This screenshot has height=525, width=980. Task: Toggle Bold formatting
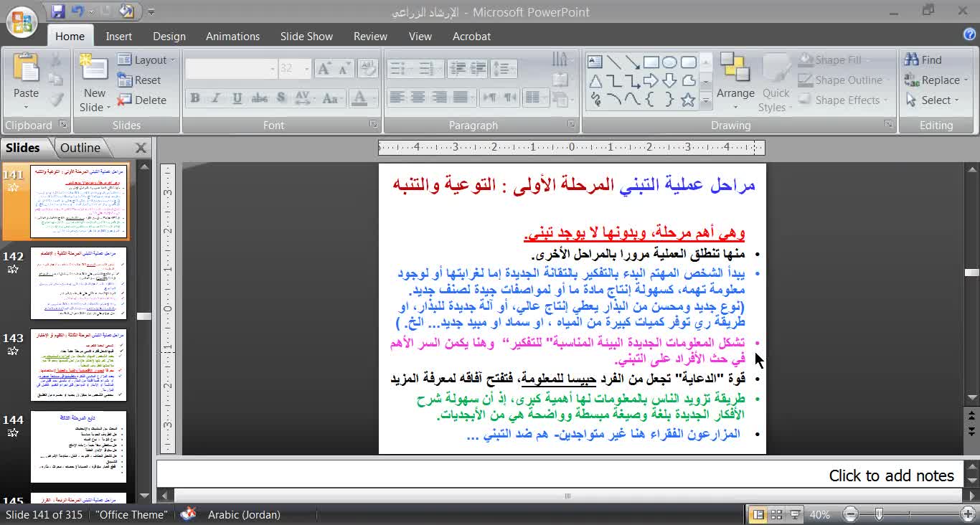[x=194, y=98]
